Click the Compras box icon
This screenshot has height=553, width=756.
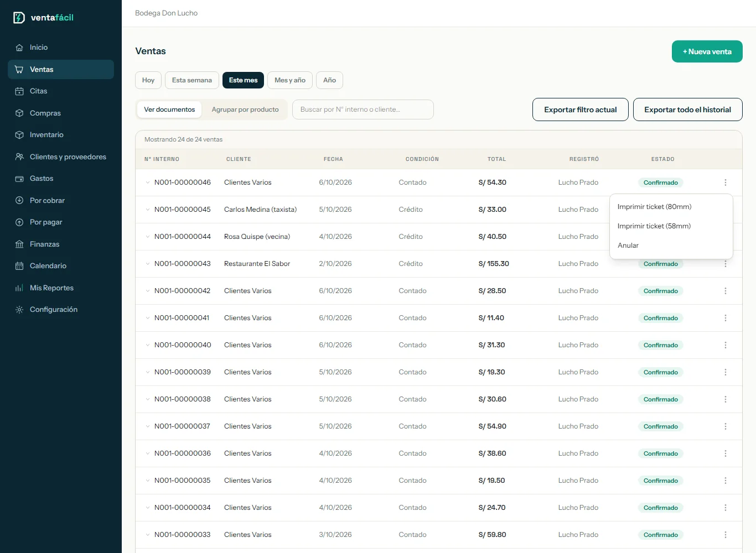19,113
